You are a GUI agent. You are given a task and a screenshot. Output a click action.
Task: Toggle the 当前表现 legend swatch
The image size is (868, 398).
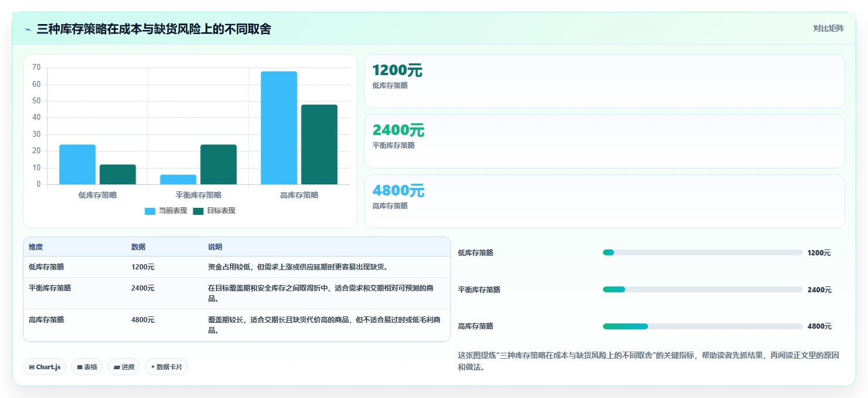[x=150, y=211]
